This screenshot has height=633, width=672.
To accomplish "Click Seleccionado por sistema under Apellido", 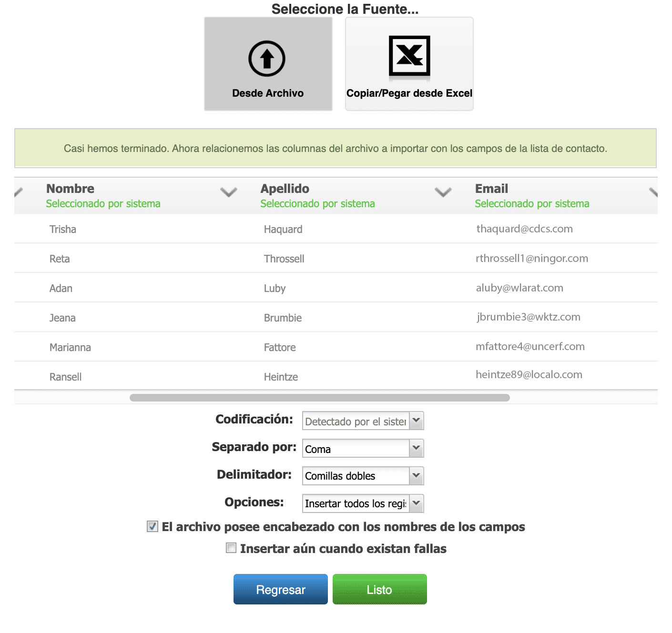I will [x=317, y=204].
